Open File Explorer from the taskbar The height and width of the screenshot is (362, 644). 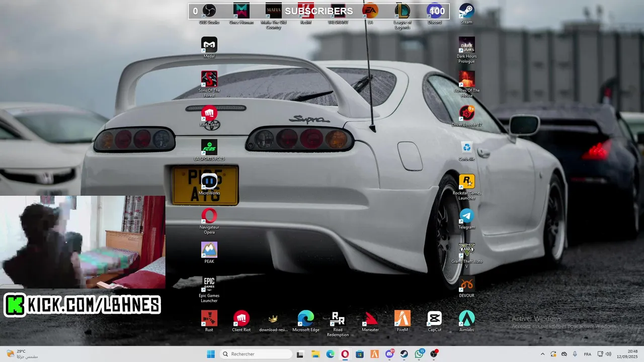click(x=315, y=354)
